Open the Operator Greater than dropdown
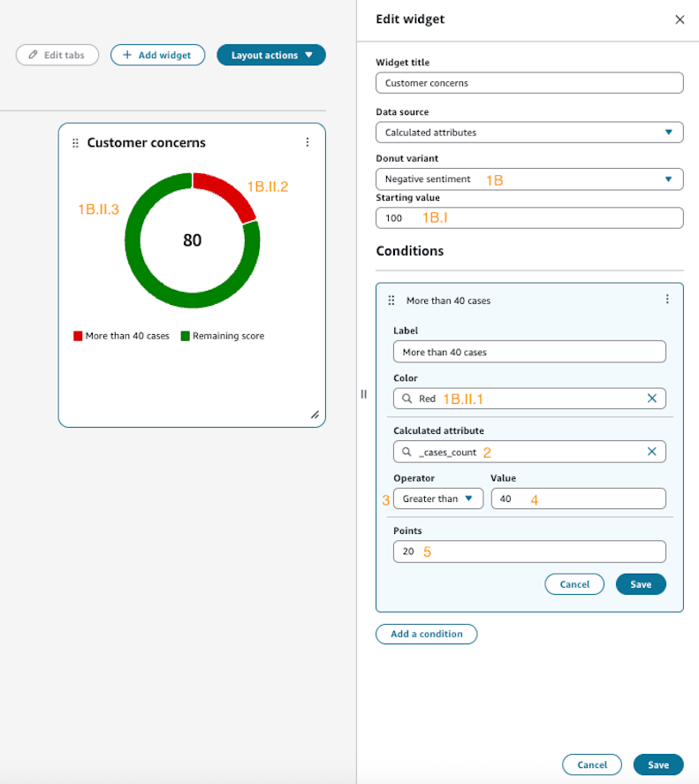Image resolution: width=699 pixels, height=784 pixels. coord(438,499)
